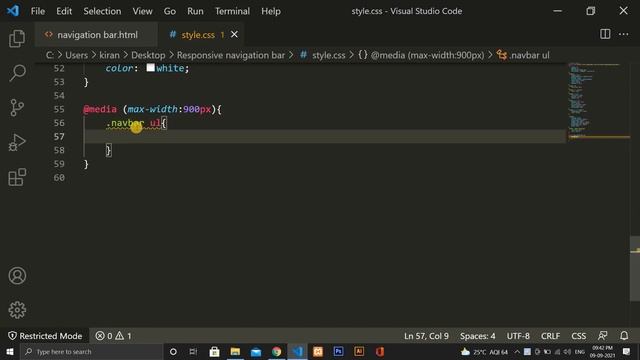Click Users breadcrumb segment
Image resolution: width=640 pixels, height=360 pixels.
point(76,55)
